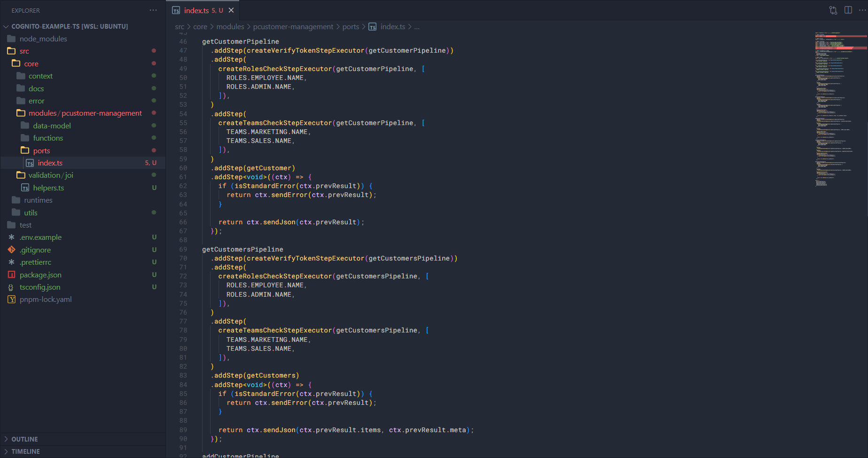
Task: Click the .gitignore git icon
Action: point(12,250)
